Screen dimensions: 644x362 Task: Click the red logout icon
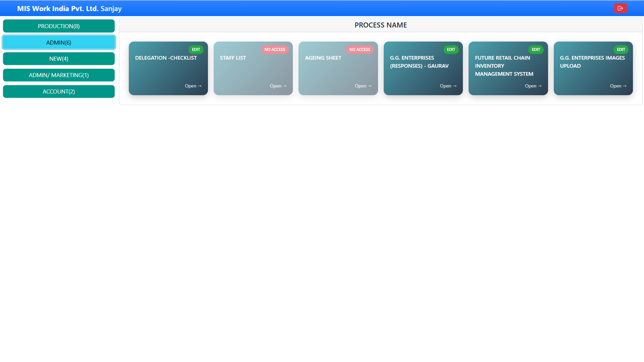(x=620, y=8)
